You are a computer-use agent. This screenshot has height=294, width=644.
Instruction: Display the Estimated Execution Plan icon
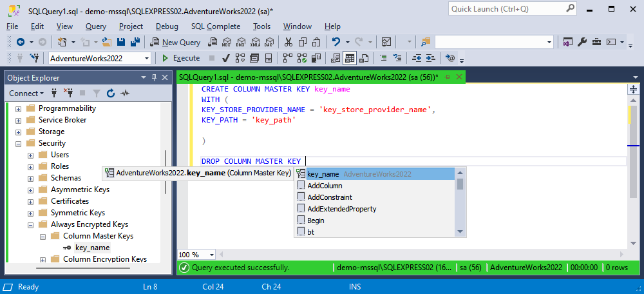pos(240,58)
